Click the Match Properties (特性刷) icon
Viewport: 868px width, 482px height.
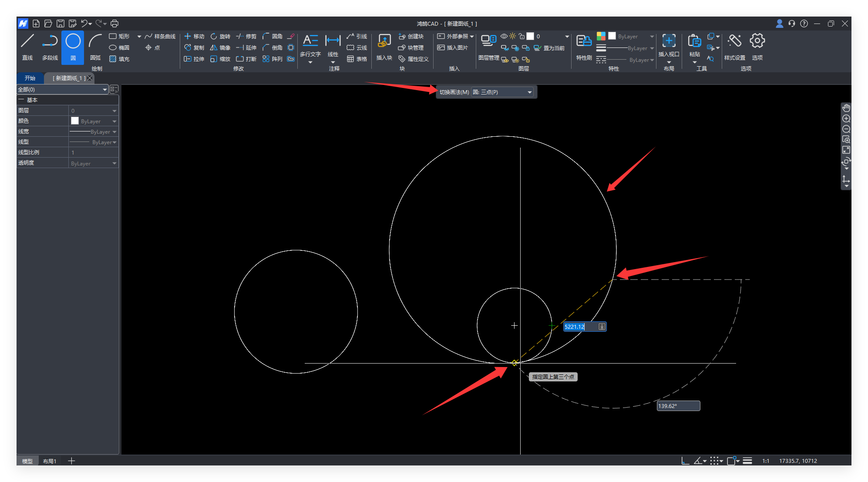click(583, 41)
